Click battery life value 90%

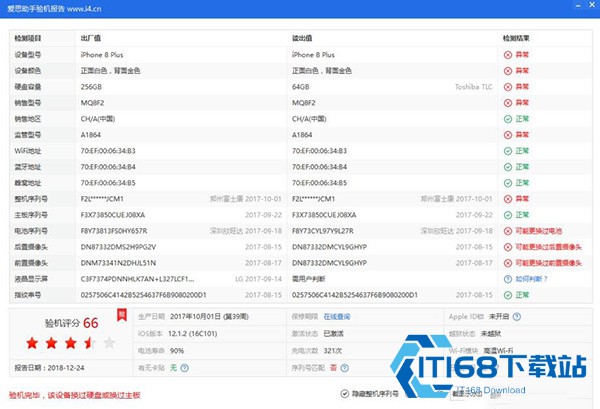pos(177,351)
